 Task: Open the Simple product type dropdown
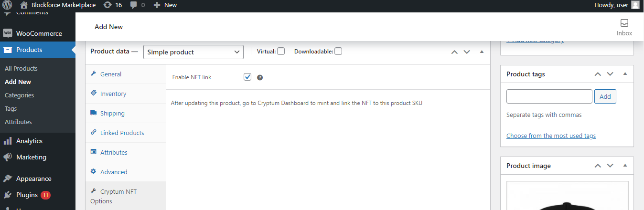(193, 52)
